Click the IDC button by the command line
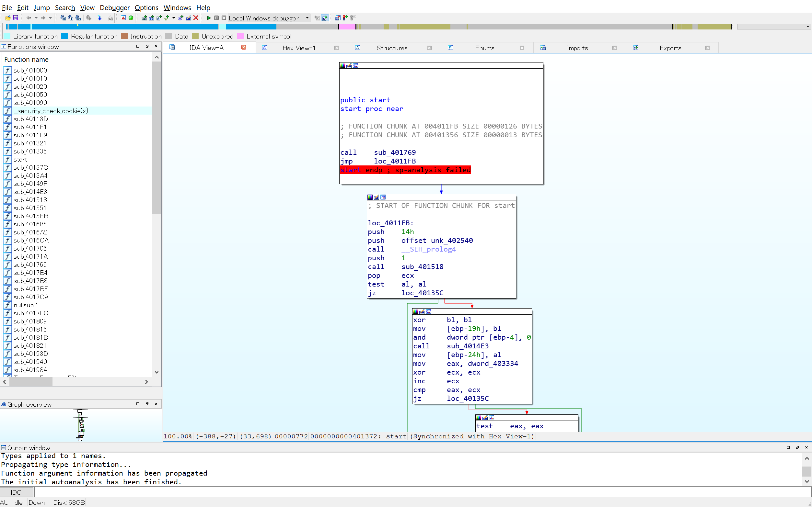Viewport: 812px width, 507px height. pyautogui.click(x=16, y=492)
